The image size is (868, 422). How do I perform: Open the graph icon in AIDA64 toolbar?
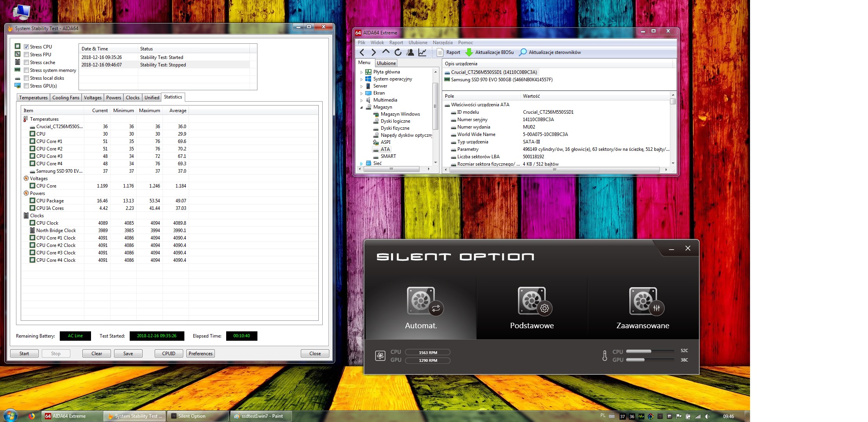pyautogui.click(x=422, y=52)
